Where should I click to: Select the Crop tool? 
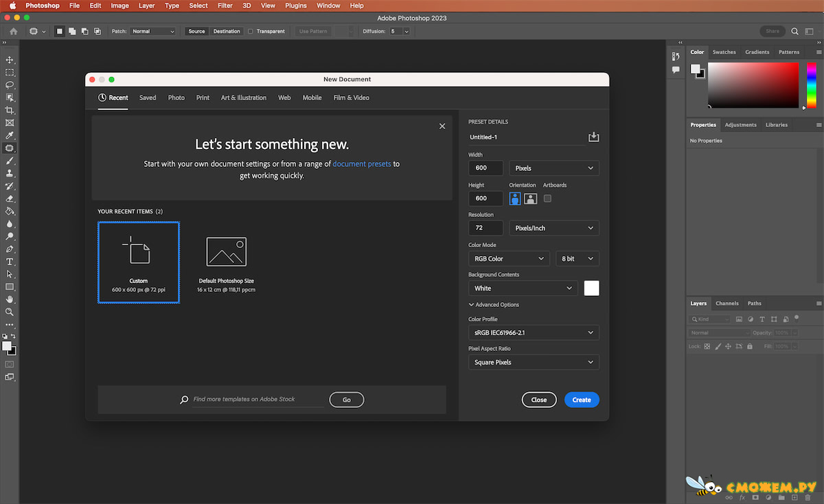pos(10,110)
